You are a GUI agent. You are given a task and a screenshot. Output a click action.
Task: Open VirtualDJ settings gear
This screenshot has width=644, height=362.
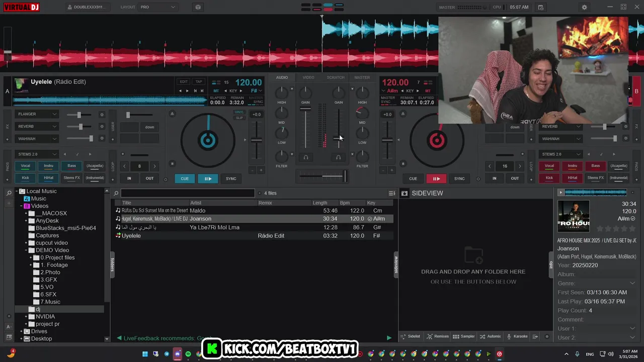pos(584,7)
